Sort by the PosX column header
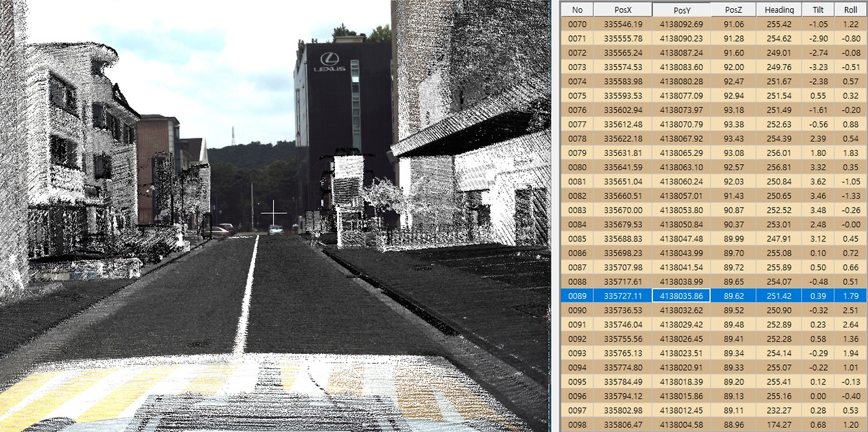Viewport: 868px width, 432px height. tap(623, 9)
